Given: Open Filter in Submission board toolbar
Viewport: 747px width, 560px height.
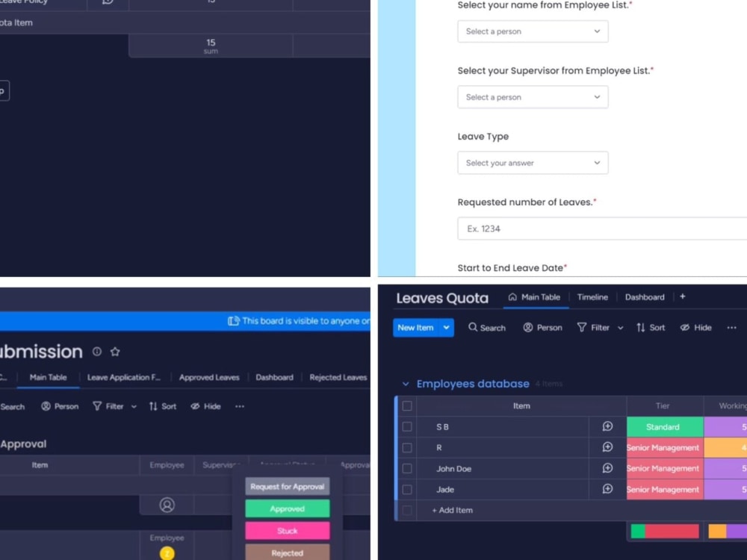Looking at the screenshot, I should [x=108, y=406].
